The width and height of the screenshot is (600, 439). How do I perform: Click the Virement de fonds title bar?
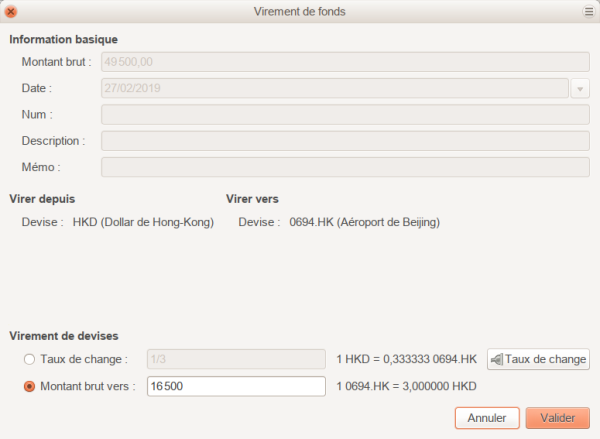tap(300, 11)
